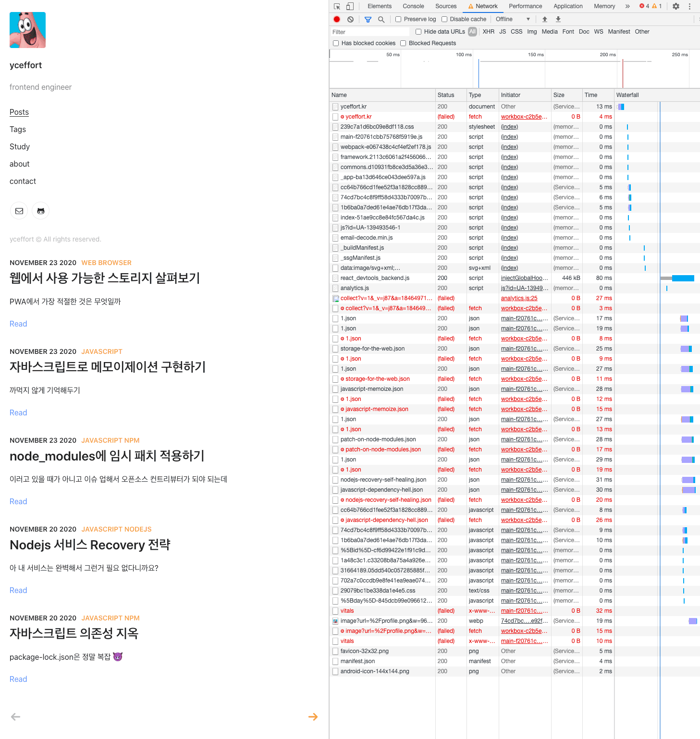Toggle Hide data URLs checkbox
This screenshot has height=739, width=700.
418,32
